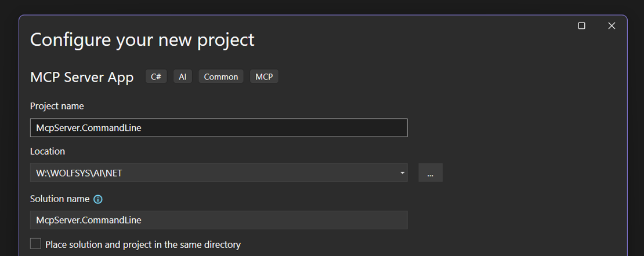Click the AI template tag
The height and width of the screenshot is (256, 644).
[183, 76]
